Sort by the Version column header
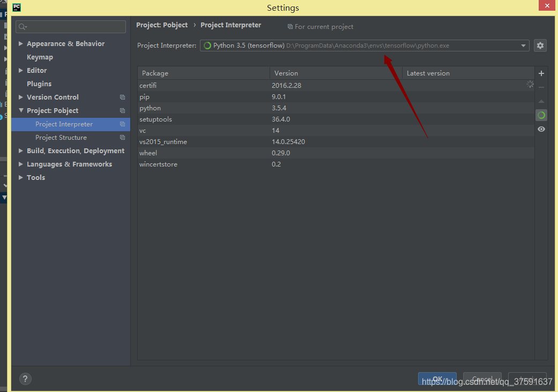Image resolution: width=558 pixels, height=392 pixels. (336, 73)
